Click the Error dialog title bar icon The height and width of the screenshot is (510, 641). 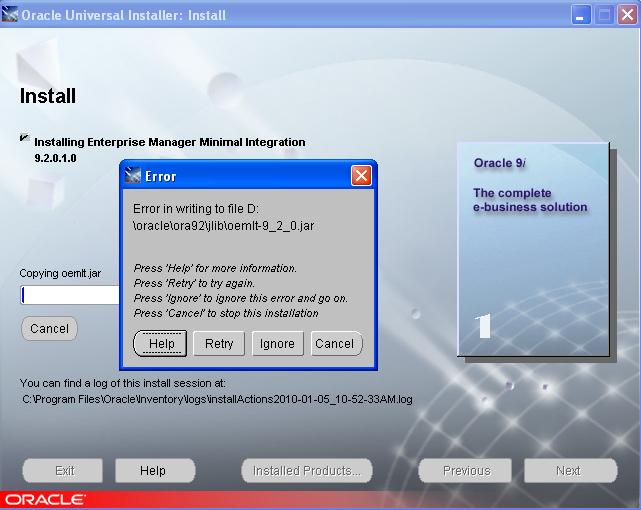tap(133, 176)
